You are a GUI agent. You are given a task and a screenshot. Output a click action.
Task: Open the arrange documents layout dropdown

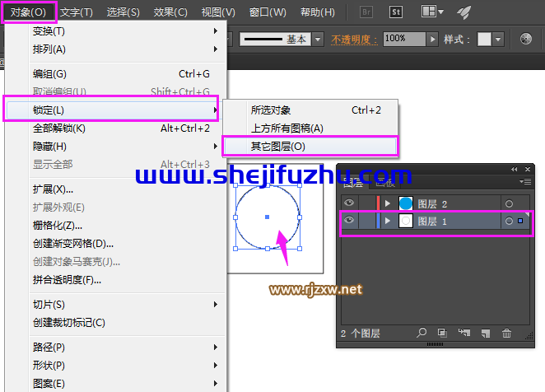pyautogui.click(x=431, y=12)
